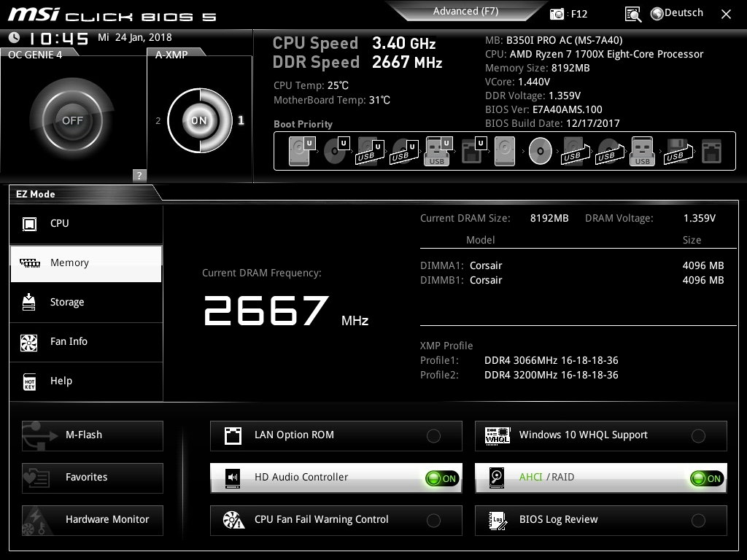Screen dimensions: 747x560
Task: Select the legacy USB CD/DVD boot icon
Action: tap(610, 152)
